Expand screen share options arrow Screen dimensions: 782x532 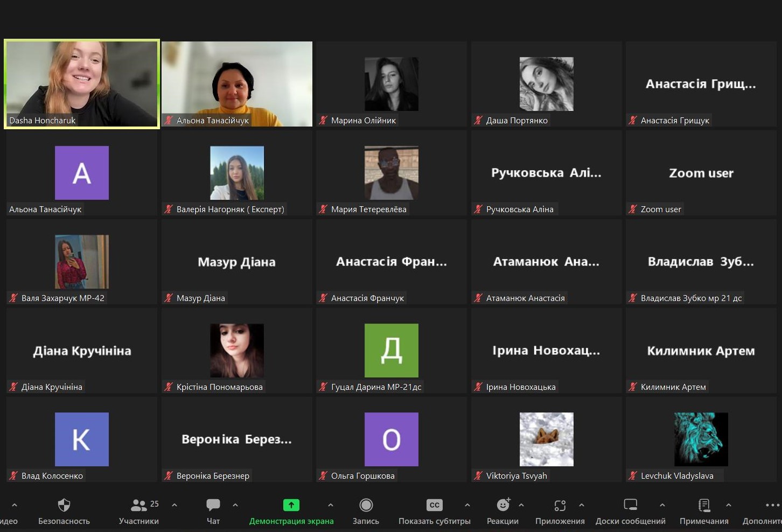331,505
